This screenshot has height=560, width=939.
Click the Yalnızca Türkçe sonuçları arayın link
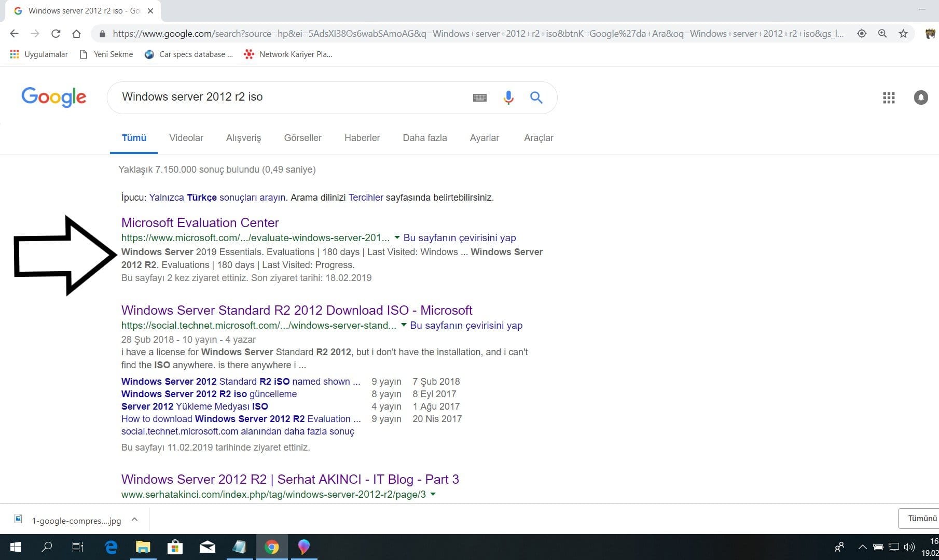(x=217, y=198)
